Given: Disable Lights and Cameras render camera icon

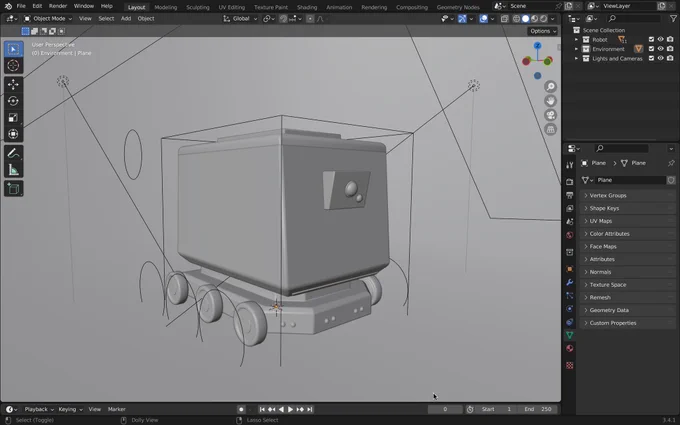Looking at the screenshot, I should pos(670,59).
